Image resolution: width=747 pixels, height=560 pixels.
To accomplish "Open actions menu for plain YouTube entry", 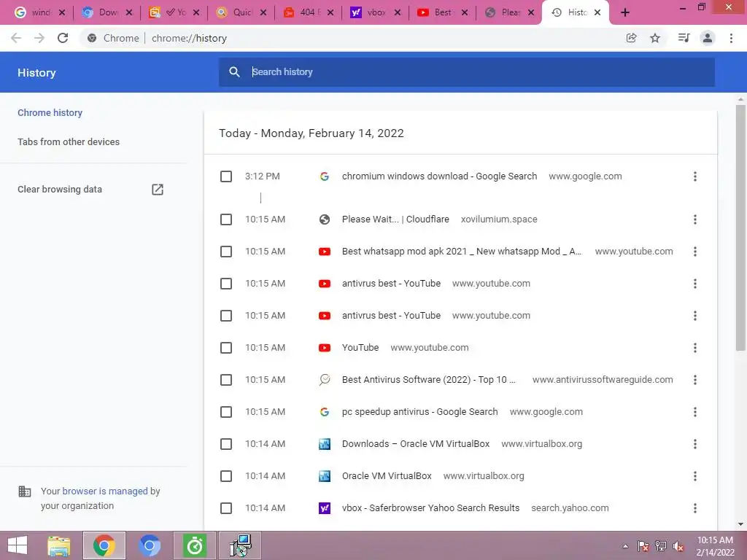I will pos(695,348).
